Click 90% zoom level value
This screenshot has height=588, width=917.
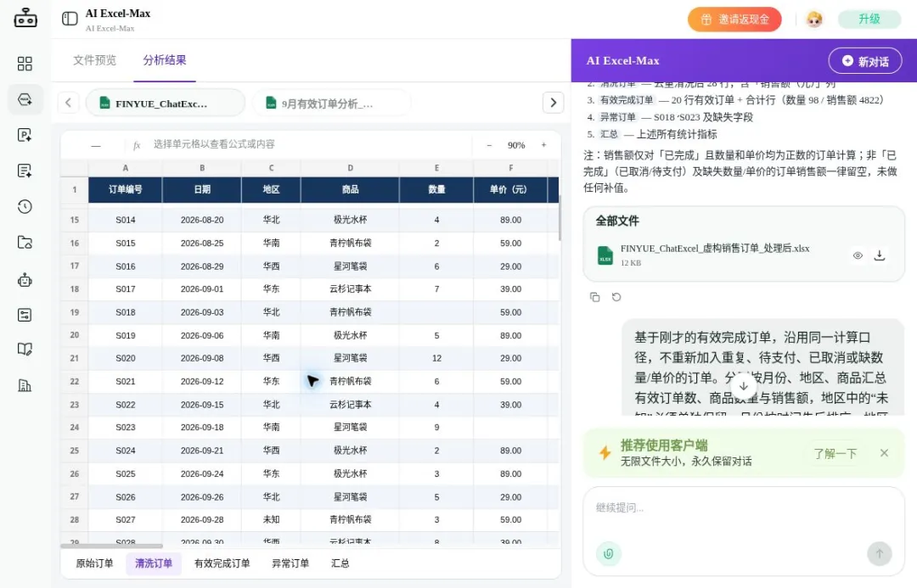coord(516,145)
